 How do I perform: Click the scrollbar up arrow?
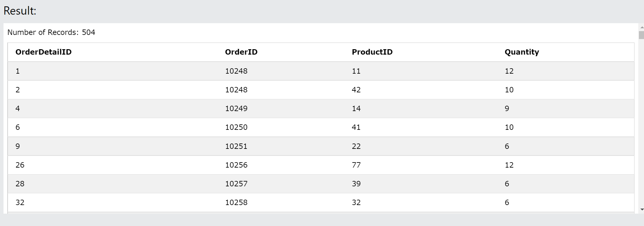pyautogui.click(x=641, y=27)
